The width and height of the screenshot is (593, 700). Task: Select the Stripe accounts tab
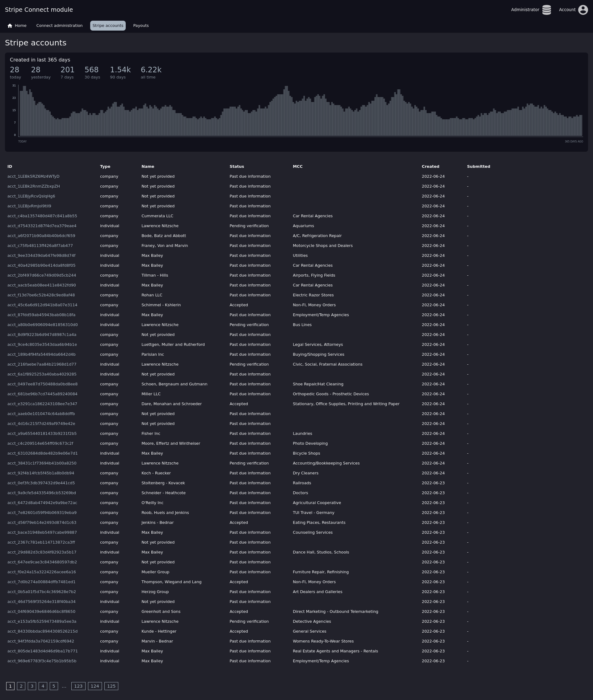tap(107, 26)
